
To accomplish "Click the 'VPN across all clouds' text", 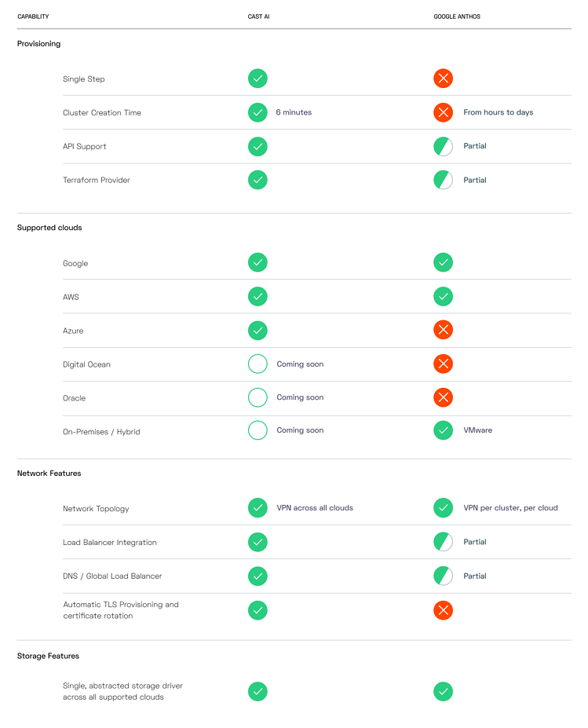I will click(315, 508).
